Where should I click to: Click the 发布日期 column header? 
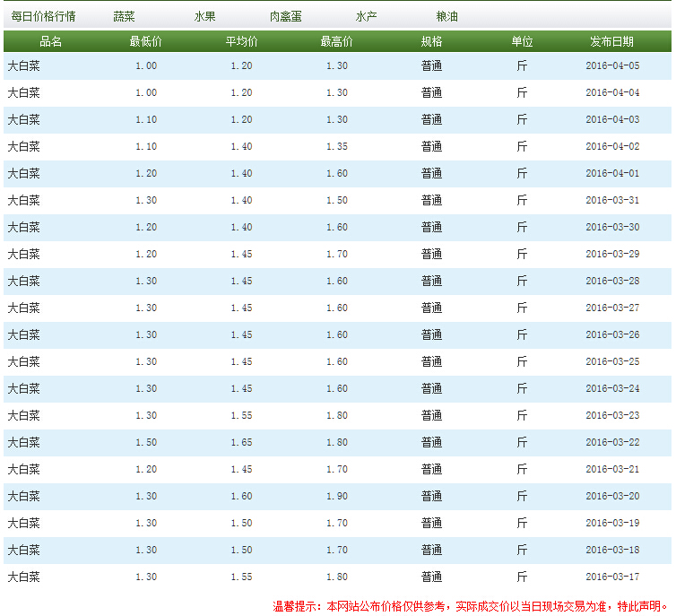[x=611, y=41]
